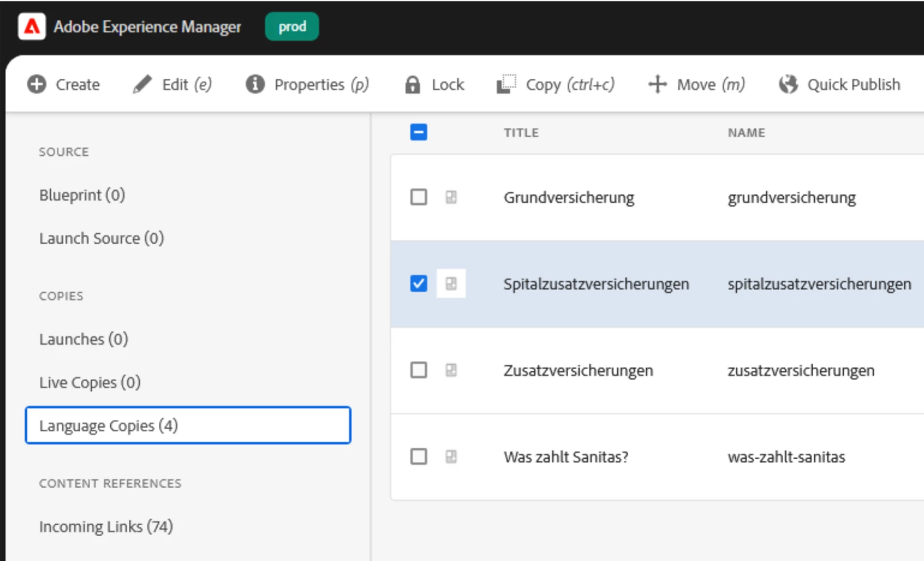Screen dimensions: 924x561
Task: Click the Was zahlt Sanitas? title
Action: click(566, 458)
